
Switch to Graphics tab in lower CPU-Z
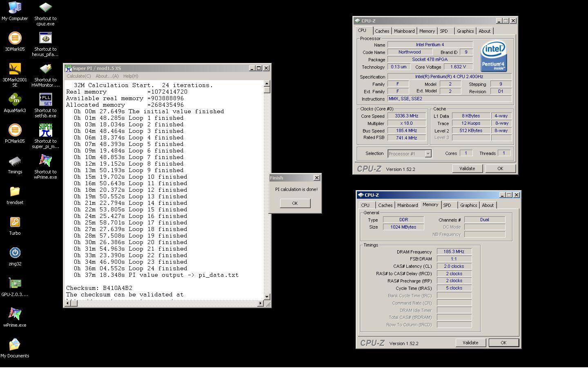point(468,205)
